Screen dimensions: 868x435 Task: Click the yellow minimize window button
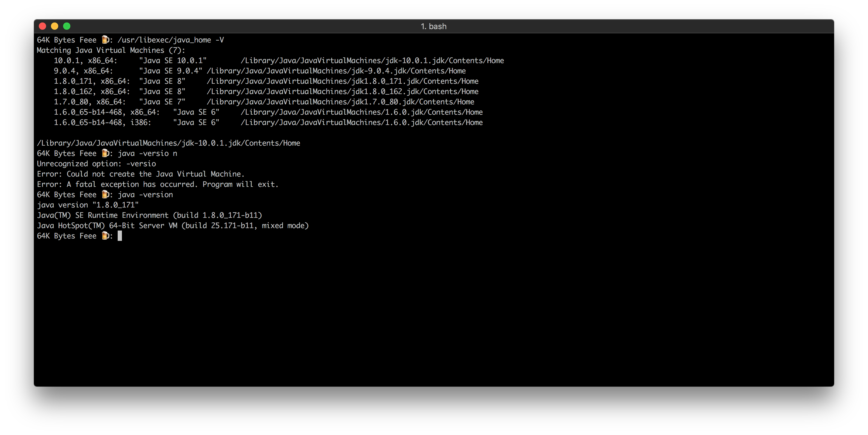click(x=55, y=26)
